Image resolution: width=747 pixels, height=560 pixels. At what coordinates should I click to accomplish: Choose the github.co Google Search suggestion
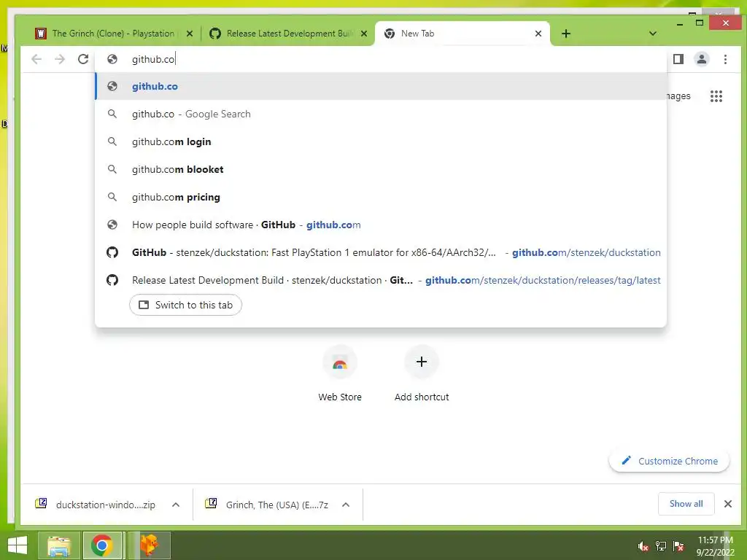point(381,114)
